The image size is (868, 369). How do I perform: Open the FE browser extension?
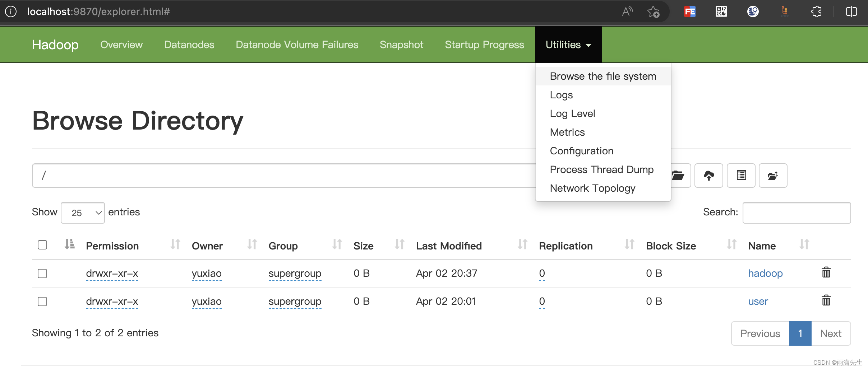[x=689, y=11]
